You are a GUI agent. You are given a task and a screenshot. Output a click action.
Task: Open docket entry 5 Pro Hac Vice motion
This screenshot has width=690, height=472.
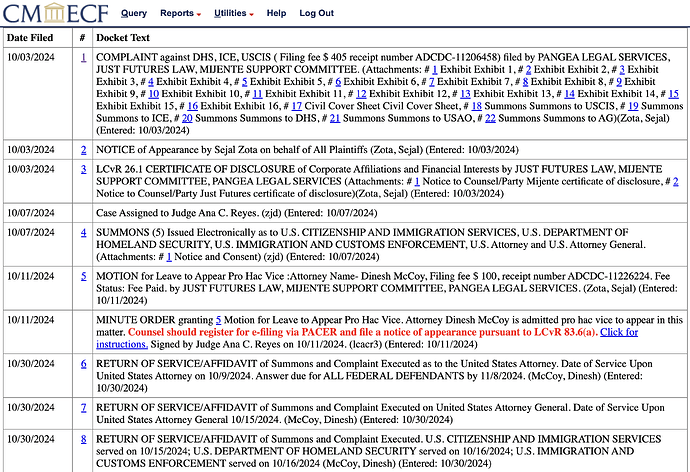84,276
